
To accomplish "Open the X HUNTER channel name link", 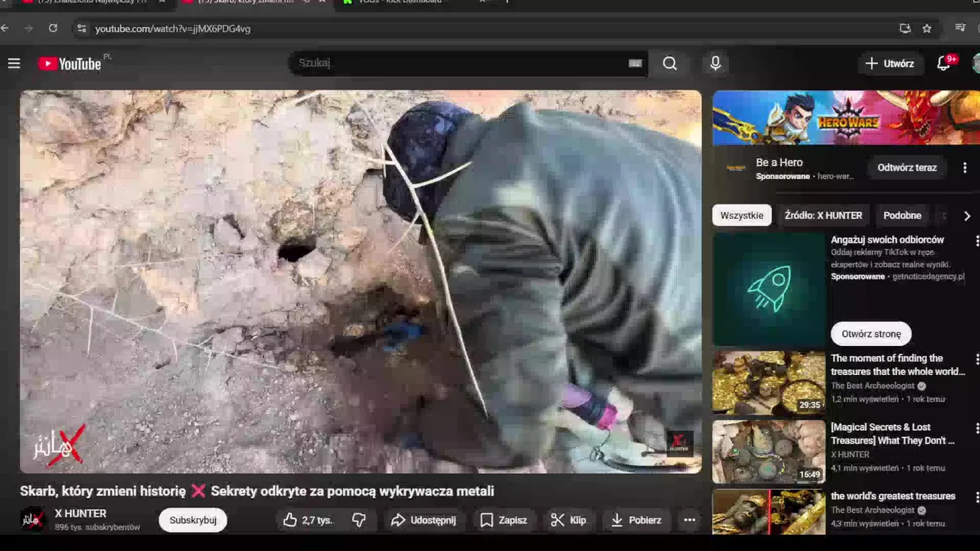I will pos(80,514).
